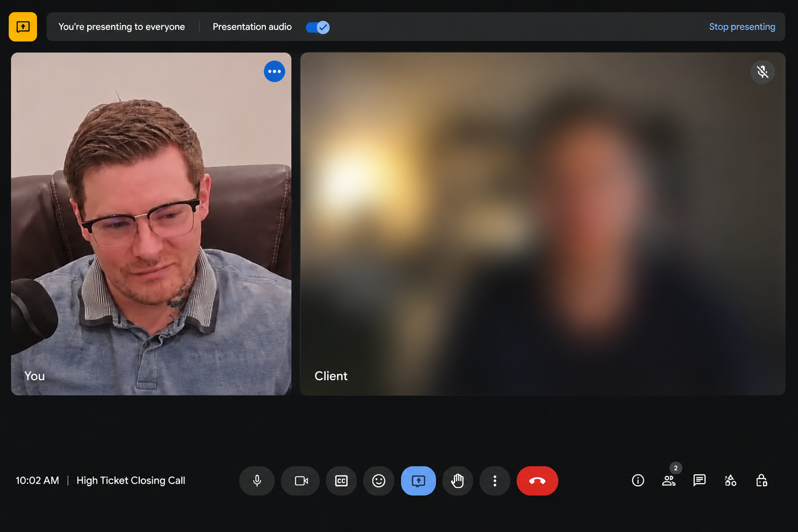The height and width of the screenshot is (532, 798).
Task: Mute the microphone in the call bar
Action: [x=257, y=481]
